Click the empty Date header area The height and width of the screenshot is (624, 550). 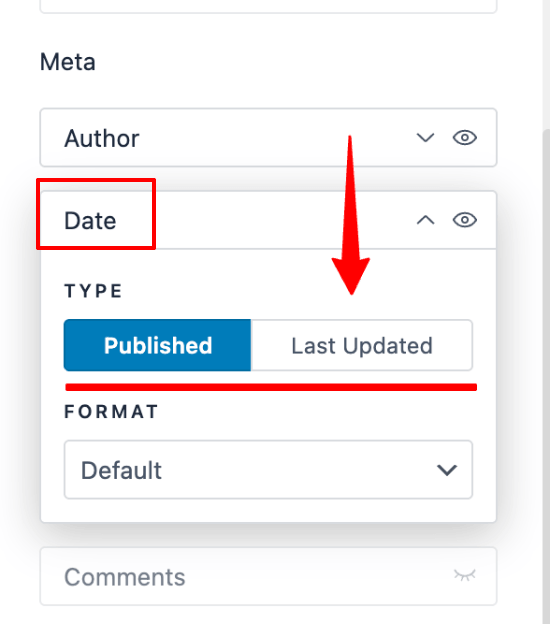coord(263,220)
